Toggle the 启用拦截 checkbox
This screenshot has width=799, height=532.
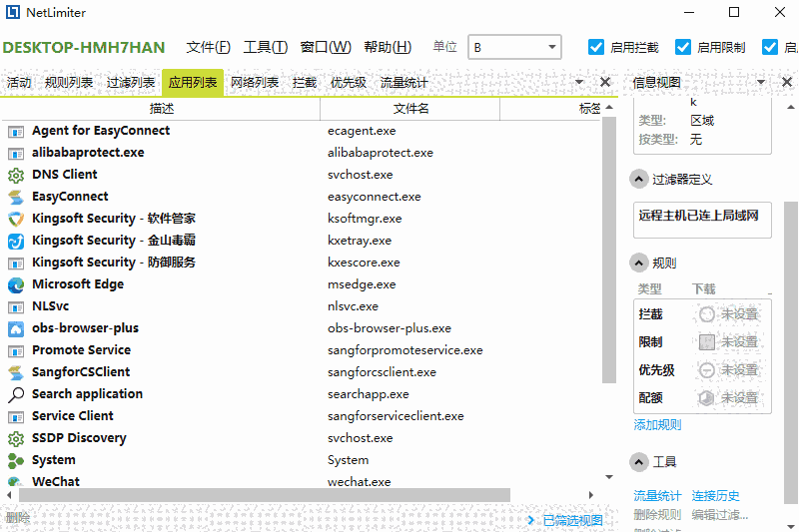click(596, 47)
